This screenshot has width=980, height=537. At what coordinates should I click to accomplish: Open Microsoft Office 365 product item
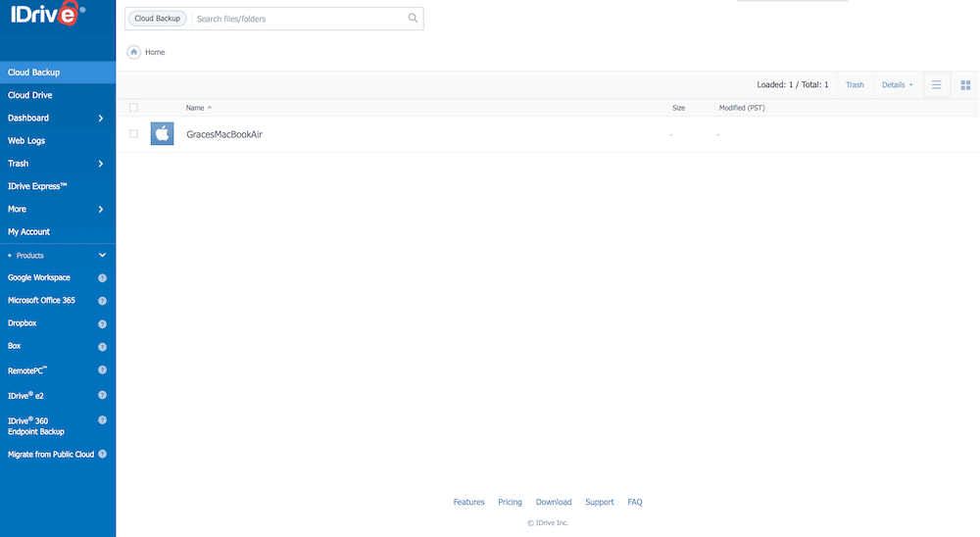tap(41, 300)
